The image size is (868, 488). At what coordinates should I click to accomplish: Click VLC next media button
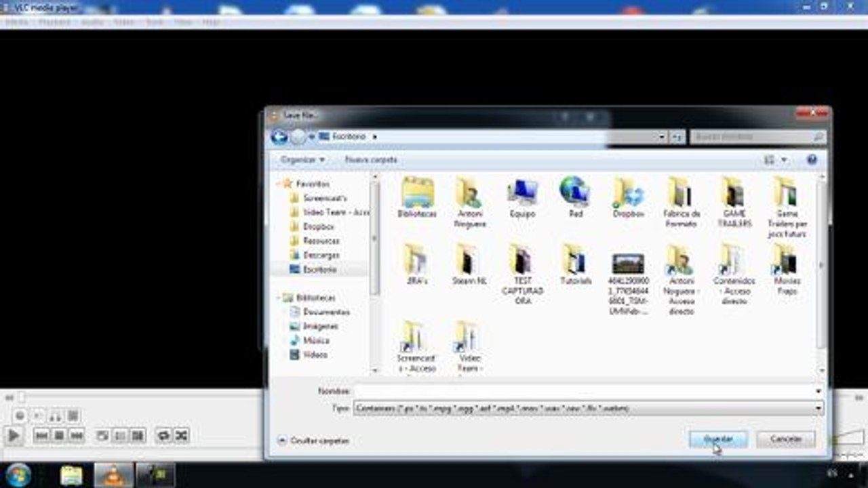[77, 436]
